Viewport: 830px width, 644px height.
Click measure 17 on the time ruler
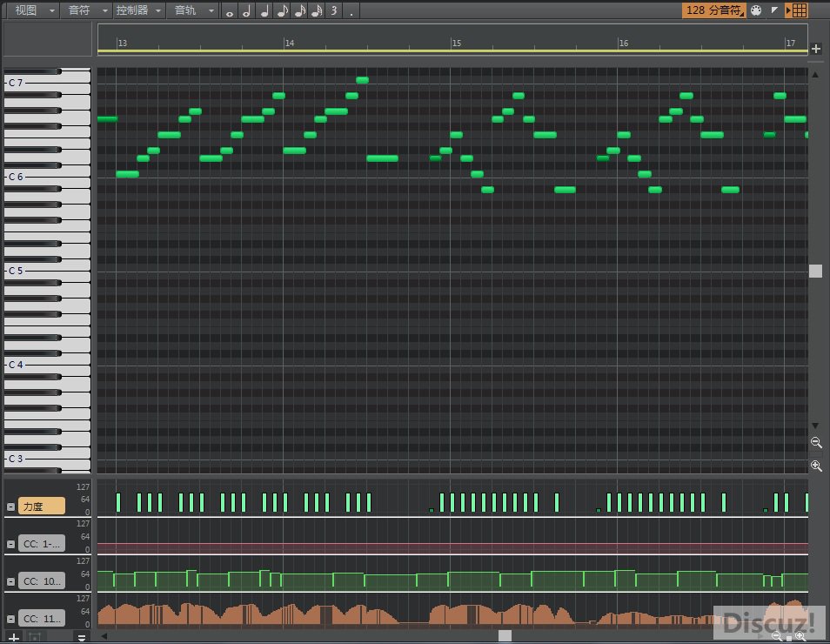coord(790,43)
